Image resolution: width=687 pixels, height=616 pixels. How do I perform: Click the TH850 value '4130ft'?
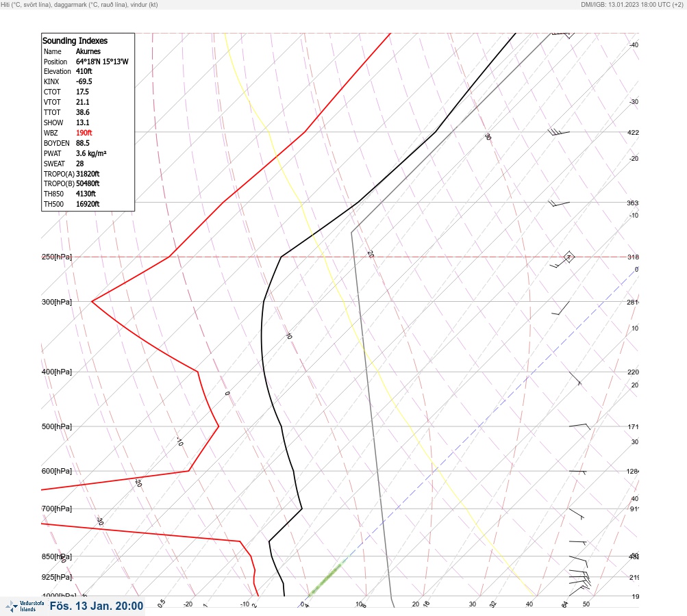86,194
